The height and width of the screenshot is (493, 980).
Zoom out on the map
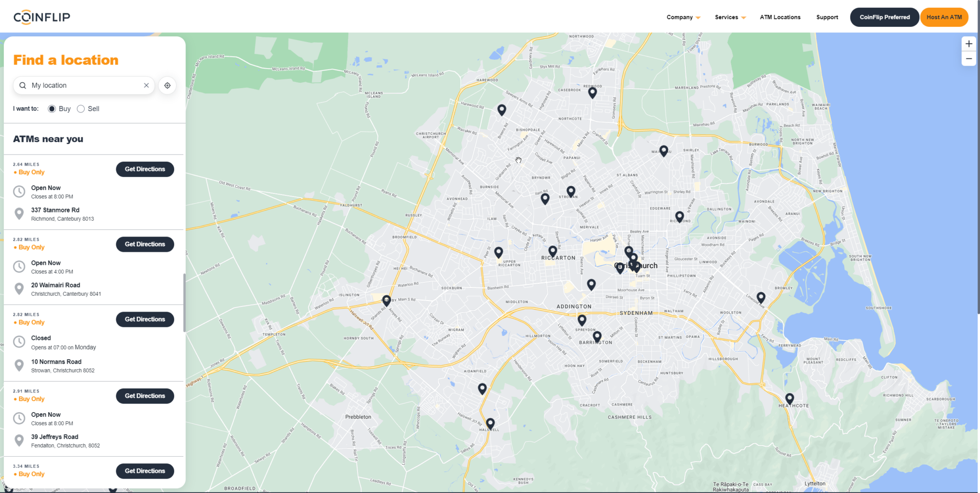[x=969, y=59]
